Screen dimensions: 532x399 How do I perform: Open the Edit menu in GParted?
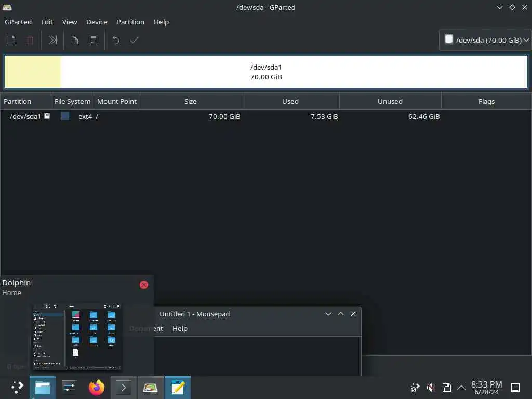[47, 22]
